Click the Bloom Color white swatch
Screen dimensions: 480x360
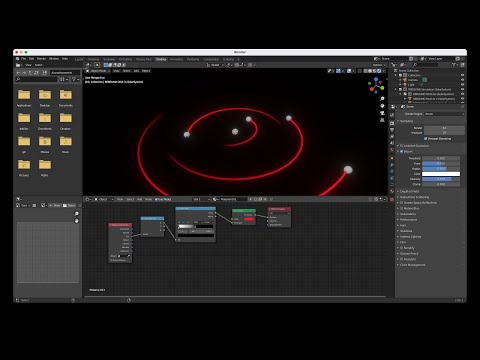pyautogui.click(x=441, y=174)
